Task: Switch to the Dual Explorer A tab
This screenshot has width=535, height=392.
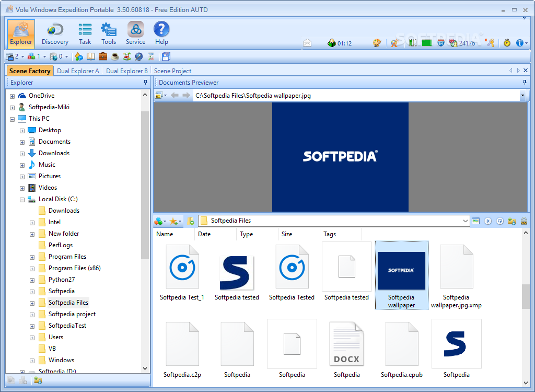Action: pos(78,71)
